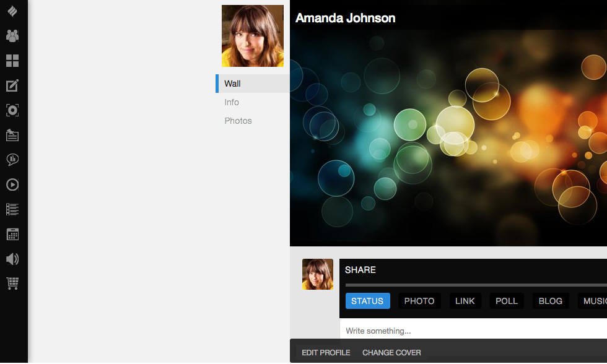This screenshot has height=364, width=607.
Task: Open the videos play-circle icon
Action: point(12,184)
